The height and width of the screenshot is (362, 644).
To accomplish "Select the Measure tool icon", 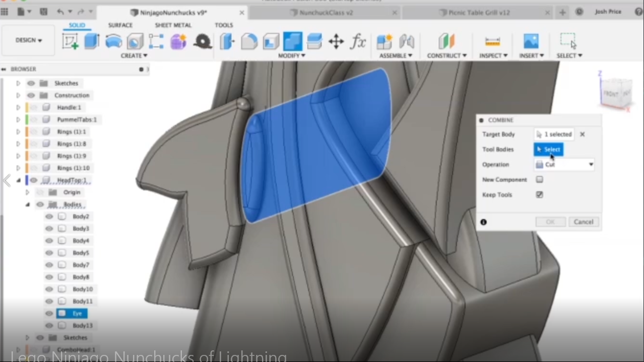I will tap(492, 41).
